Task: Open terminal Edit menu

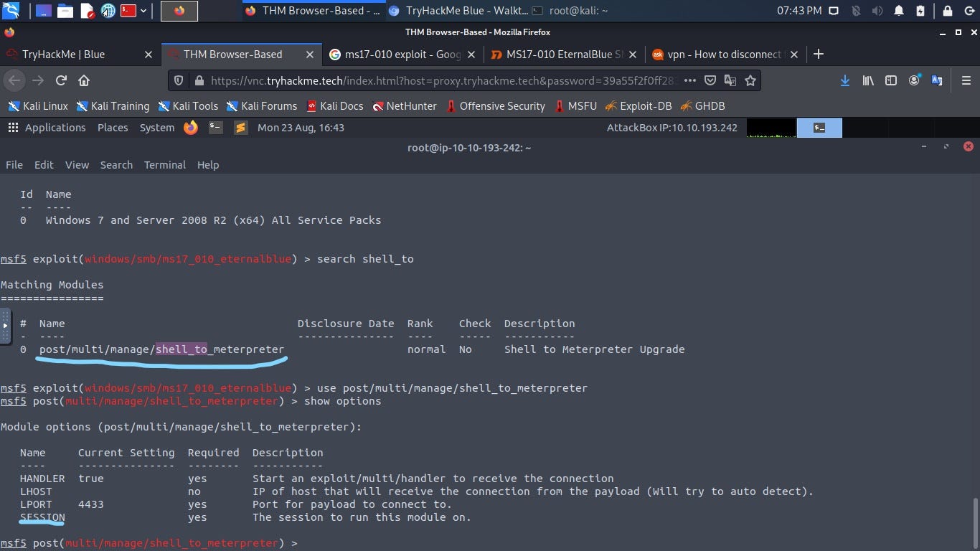Action: tap(44, 165)
